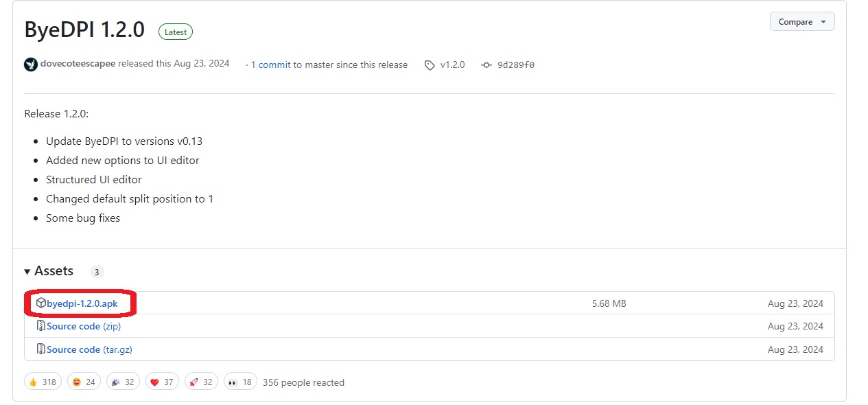This screenshot has height=405, width=868.
Task: Click the commit icon beside 9d289f0
Action: pyautogui.click(x=486, y=65)
